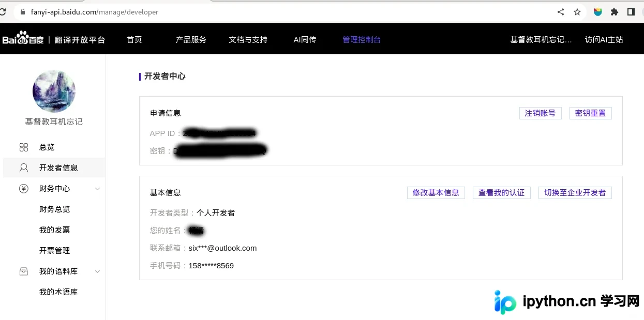Open 文档与支持 menu
644x320 pixels.
248,39
